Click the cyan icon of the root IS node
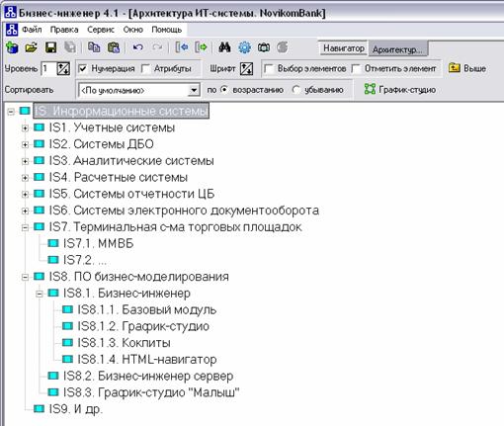 (25, 111)
